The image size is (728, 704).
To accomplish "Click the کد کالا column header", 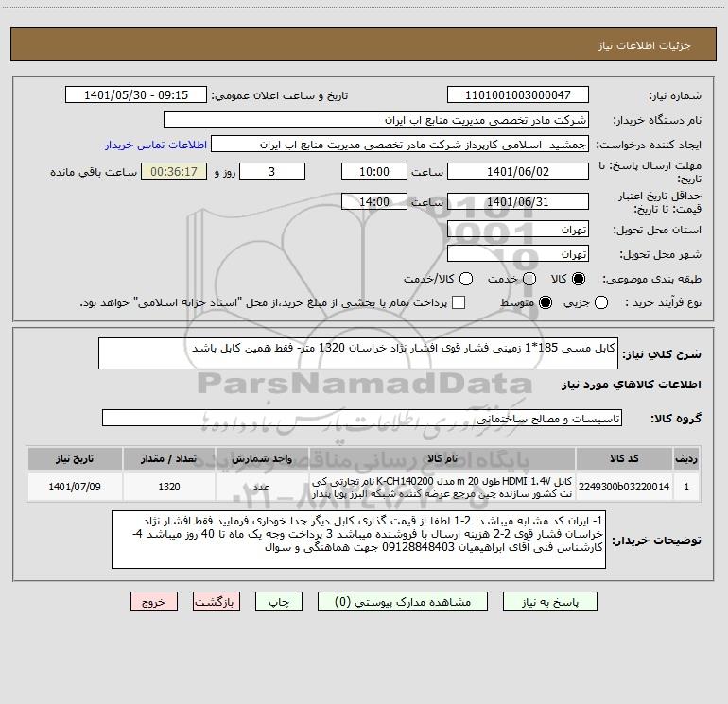I will pos(624,458).
